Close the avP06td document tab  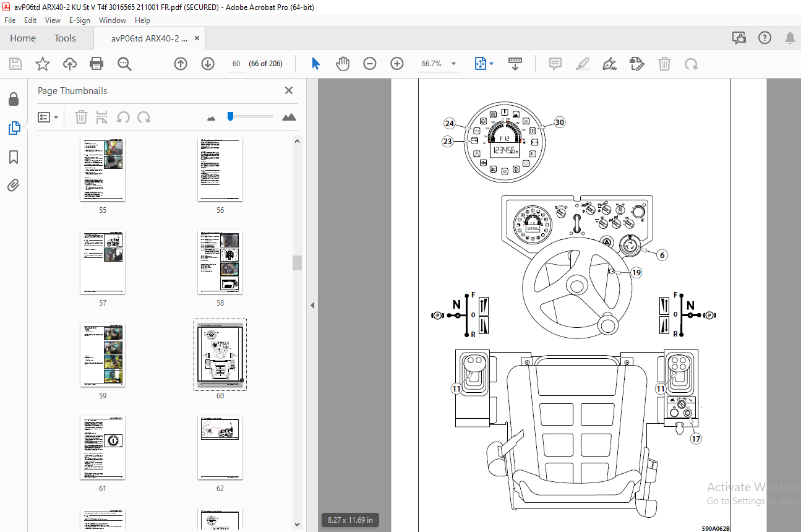[197, 38]
